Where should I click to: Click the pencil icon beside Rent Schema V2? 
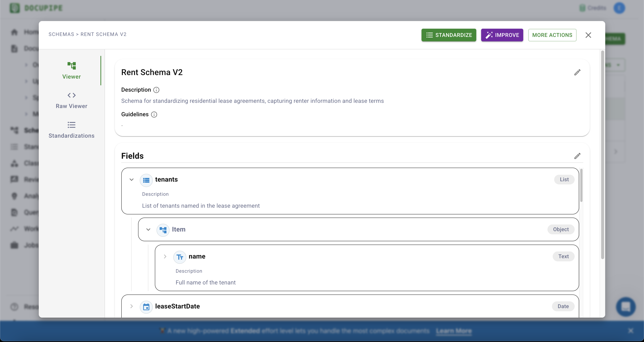pos(577,72)
